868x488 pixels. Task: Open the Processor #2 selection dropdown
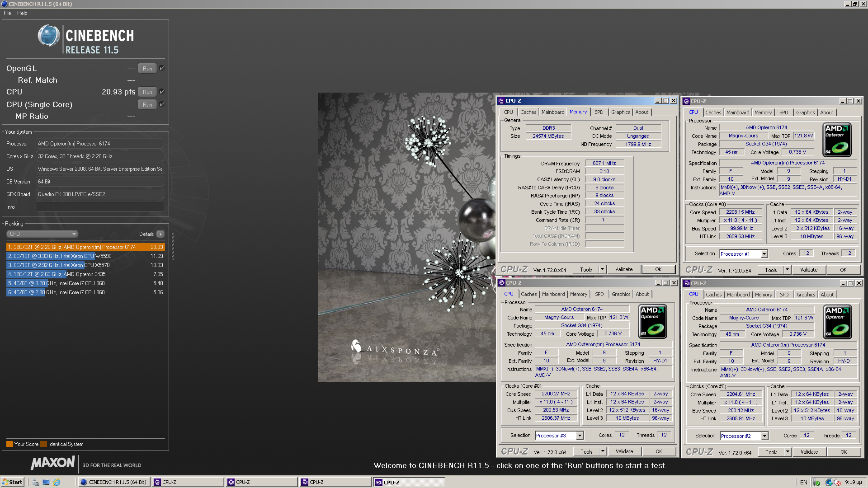[764, 436]
